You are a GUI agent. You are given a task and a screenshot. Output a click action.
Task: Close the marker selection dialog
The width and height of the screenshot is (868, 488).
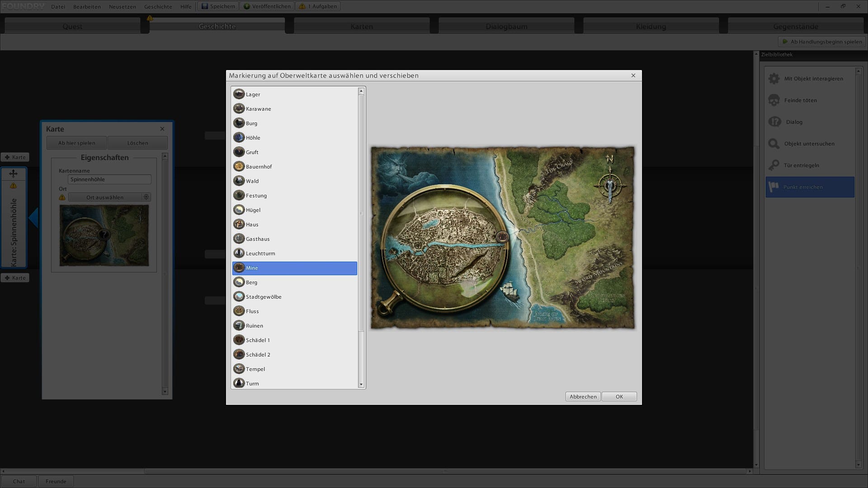(x=633, y=75)
